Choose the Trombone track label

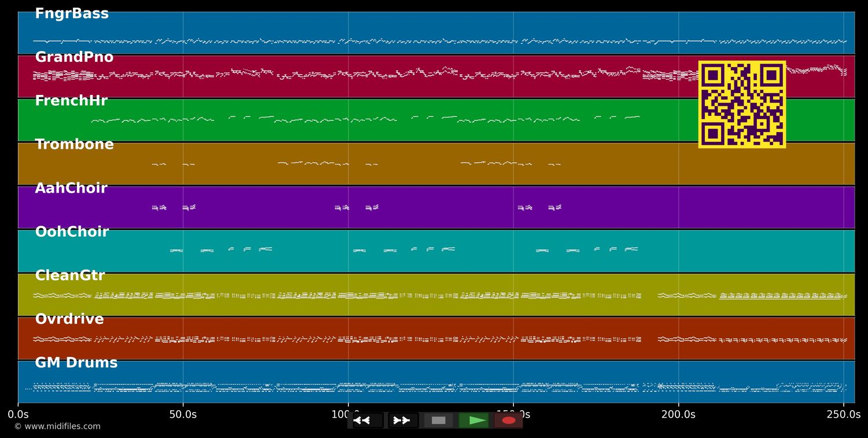click(x=74, y=145)
